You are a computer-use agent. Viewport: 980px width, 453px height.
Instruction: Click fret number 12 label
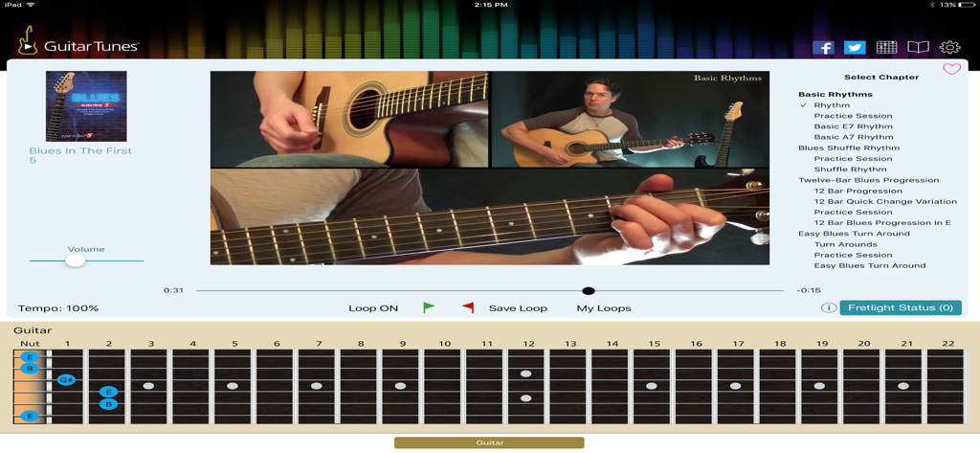tap(528, 344)
